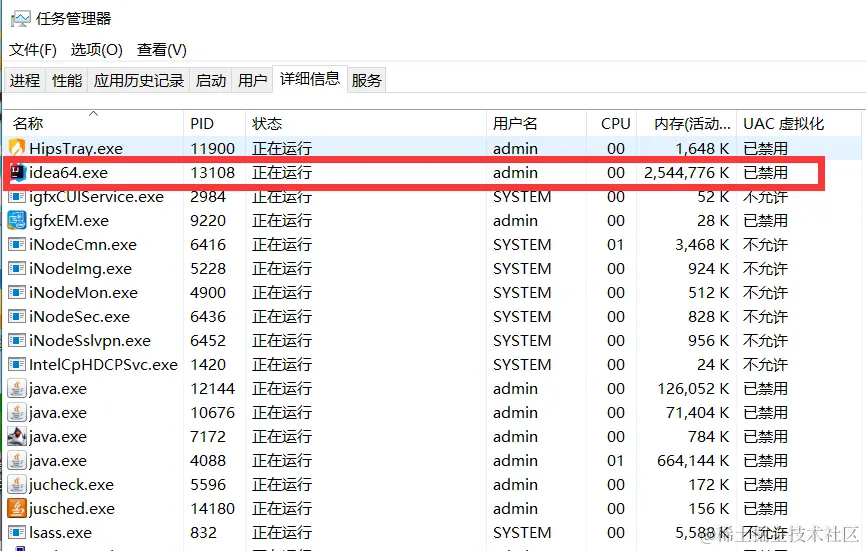Sort by the 名称 column header
The image size is (866, 551).
click(93, 123)
